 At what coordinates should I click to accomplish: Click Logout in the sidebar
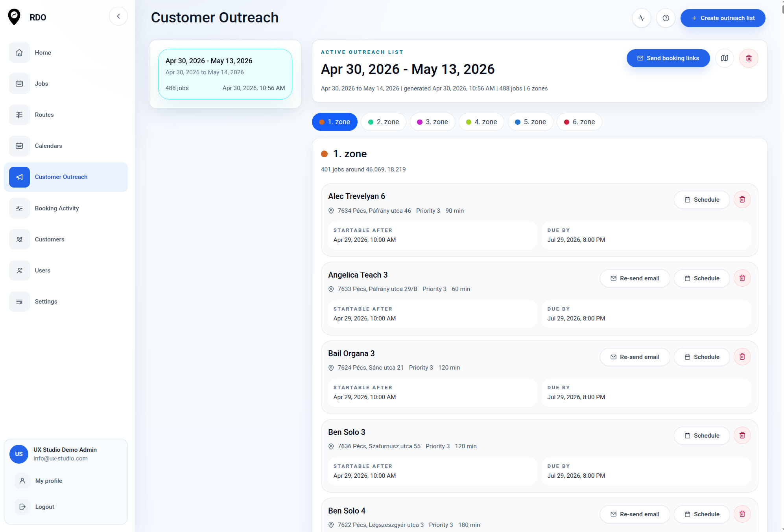44,507
